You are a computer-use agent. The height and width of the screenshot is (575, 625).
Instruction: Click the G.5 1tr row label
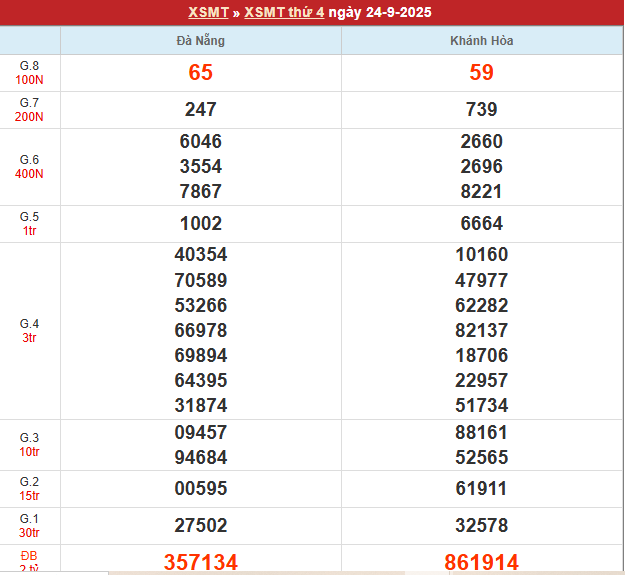coord(29,224)
